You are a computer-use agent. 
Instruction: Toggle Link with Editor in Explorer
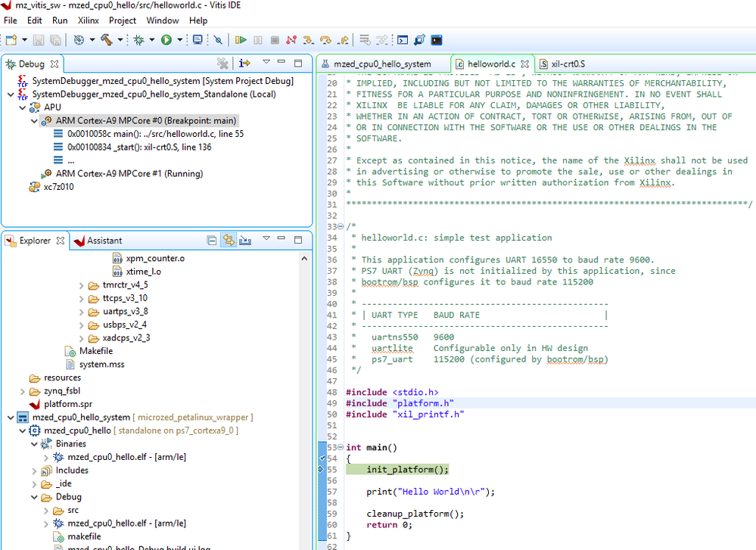(x=228, y=241)
